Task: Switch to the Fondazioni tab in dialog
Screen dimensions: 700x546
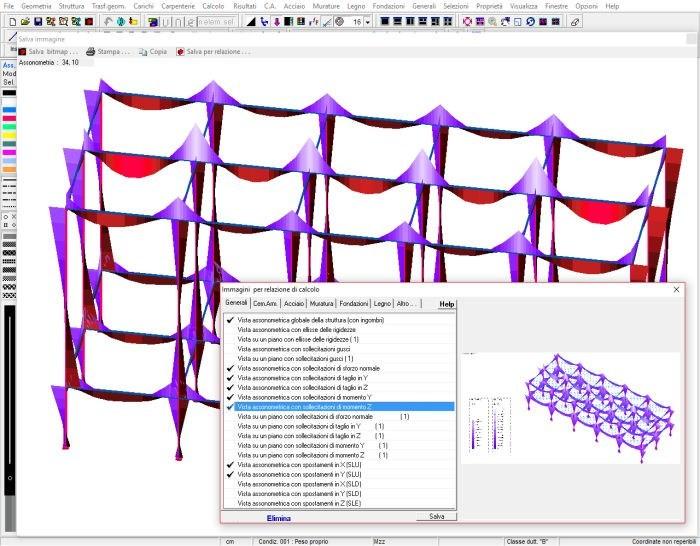Action: pos(353,303)
